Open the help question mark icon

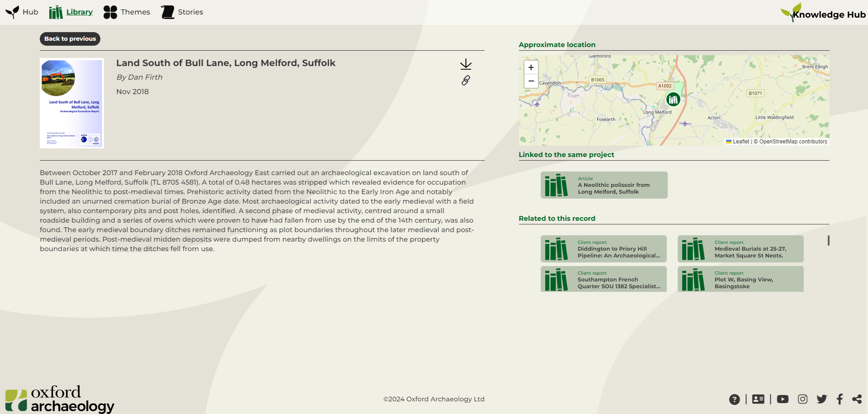[735, 399]
